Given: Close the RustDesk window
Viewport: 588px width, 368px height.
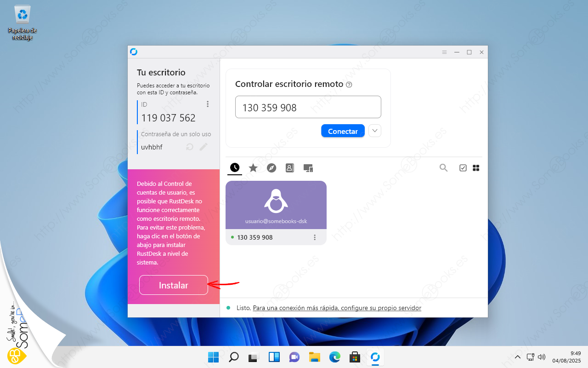Looking at the screenshot, I should click(x=481, y=52).
